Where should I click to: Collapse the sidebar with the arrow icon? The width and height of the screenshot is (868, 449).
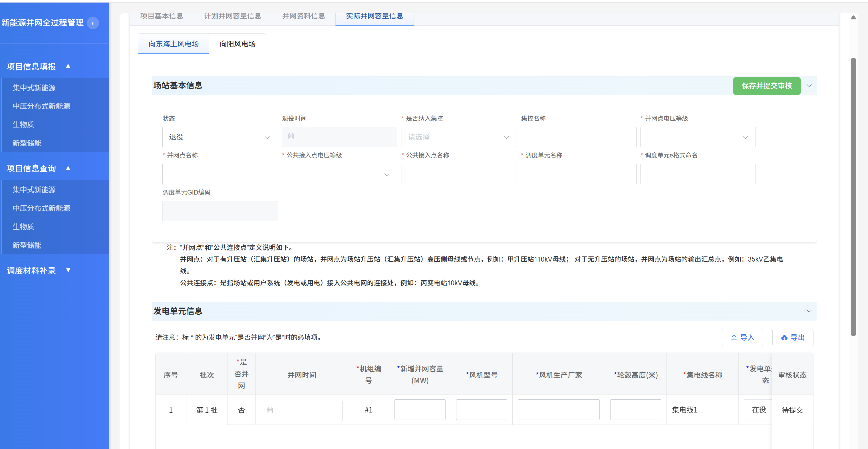tap(93, 23)
